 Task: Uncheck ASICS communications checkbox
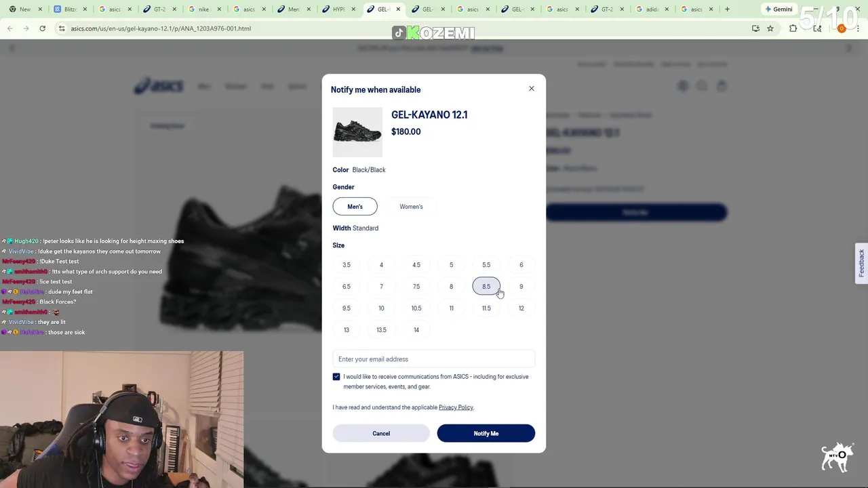tap(336, 377)
